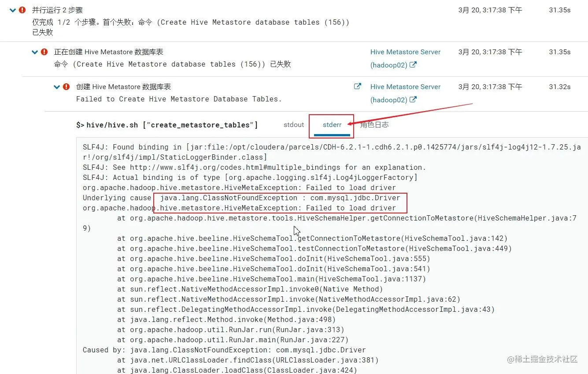Switch to the 角色日志 tab

pyautogui.click(x=374, y=124)
